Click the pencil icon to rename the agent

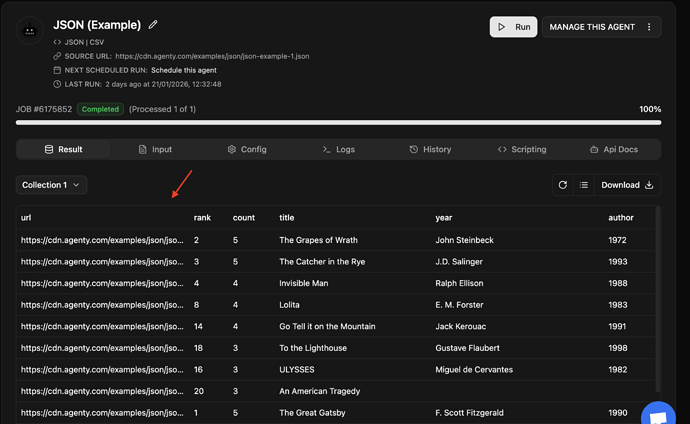153,24
